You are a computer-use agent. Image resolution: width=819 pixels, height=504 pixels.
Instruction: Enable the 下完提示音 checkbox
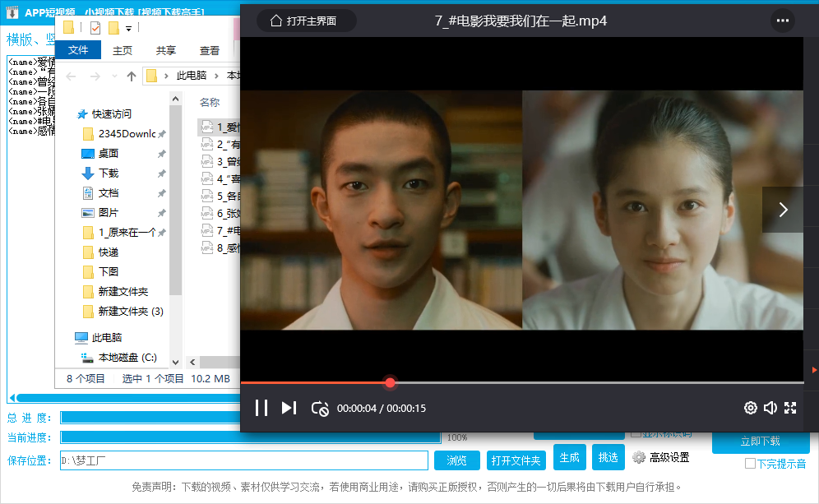click(x=750, y=464)
